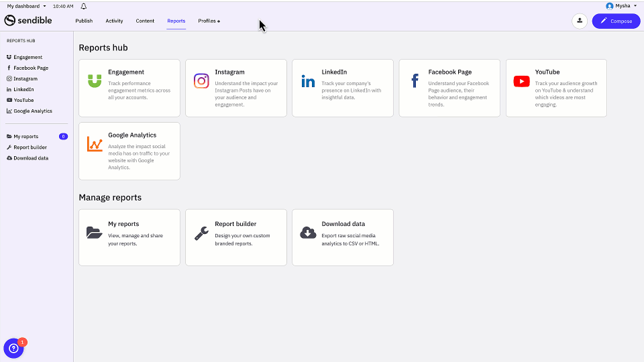Screen dimensions: 644x362
Task: Open Google Analytics in the sidebar
Action: pos(33,111)
